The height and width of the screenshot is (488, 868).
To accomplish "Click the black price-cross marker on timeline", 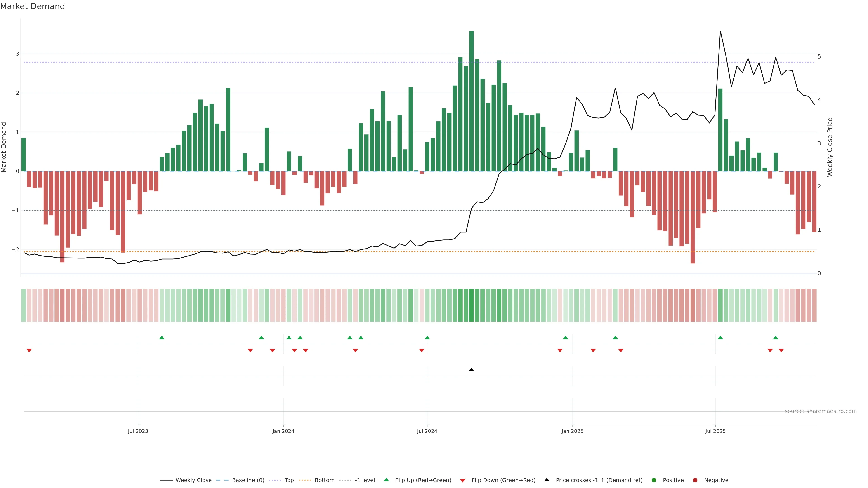I will click(x=471, y=370).
